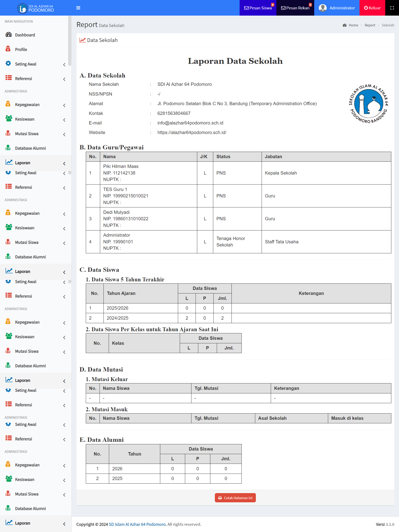Expand the first Referensi chevron

click(64, 79)
